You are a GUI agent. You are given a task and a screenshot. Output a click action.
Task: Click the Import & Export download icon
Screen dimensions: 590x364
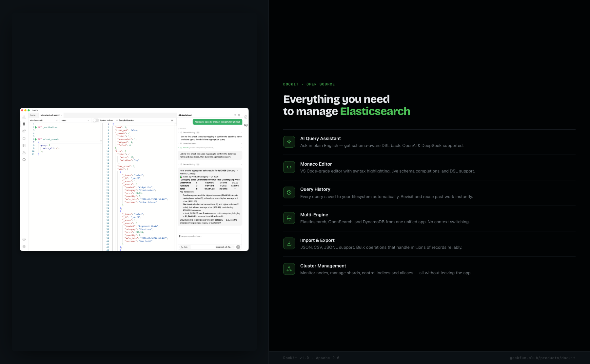289,244
